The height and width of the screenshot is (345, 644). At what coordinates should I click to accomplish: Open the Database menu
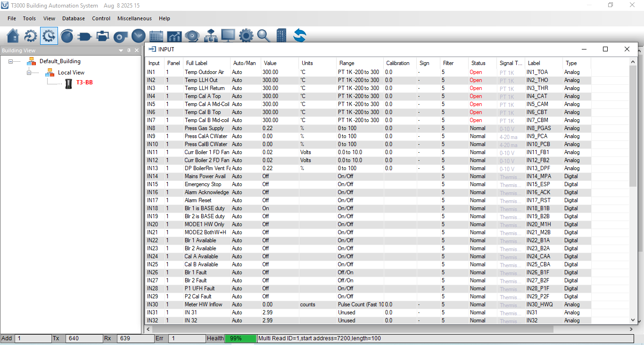point(74,18)
